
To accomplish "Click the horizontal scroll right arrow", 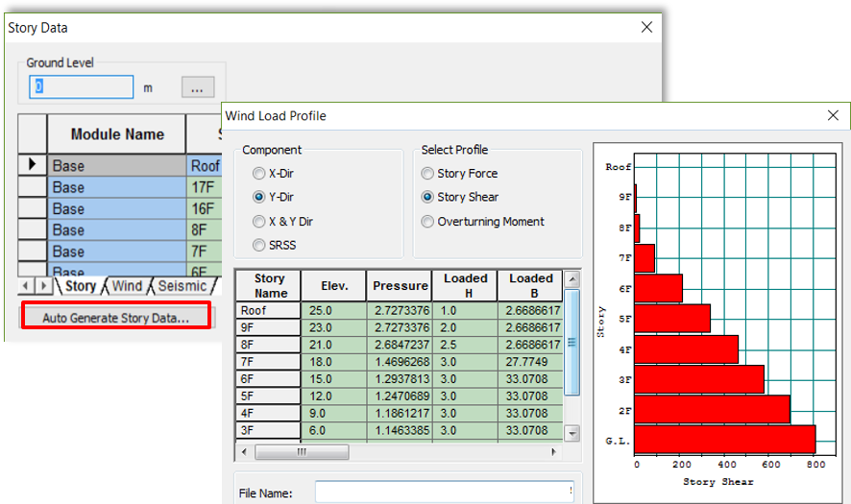I will tap(553, 452).
